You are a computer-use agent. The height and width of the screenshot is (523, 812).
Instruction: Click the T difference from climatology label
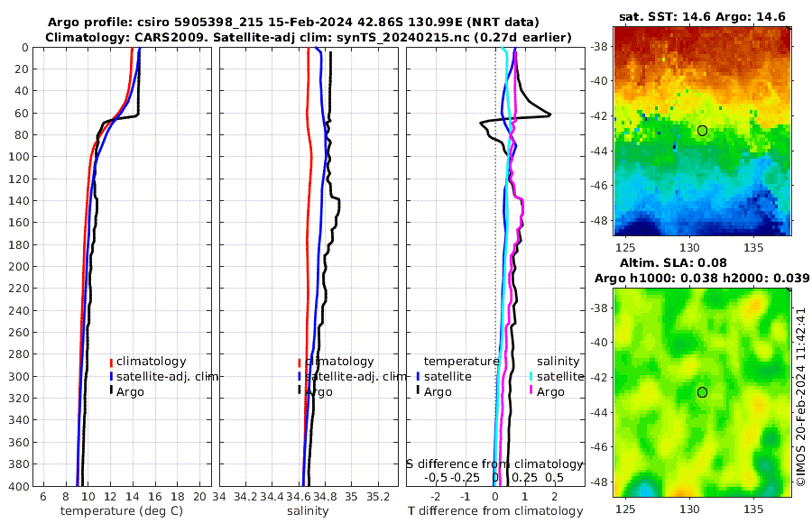(x=495, y=511)
